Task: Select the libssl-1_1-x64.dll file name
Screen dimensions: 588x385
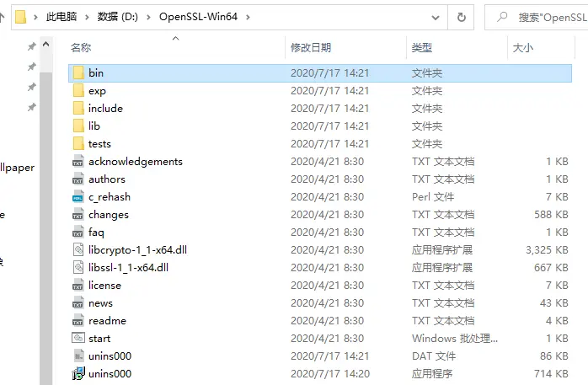Action: [x=128, y=267]
